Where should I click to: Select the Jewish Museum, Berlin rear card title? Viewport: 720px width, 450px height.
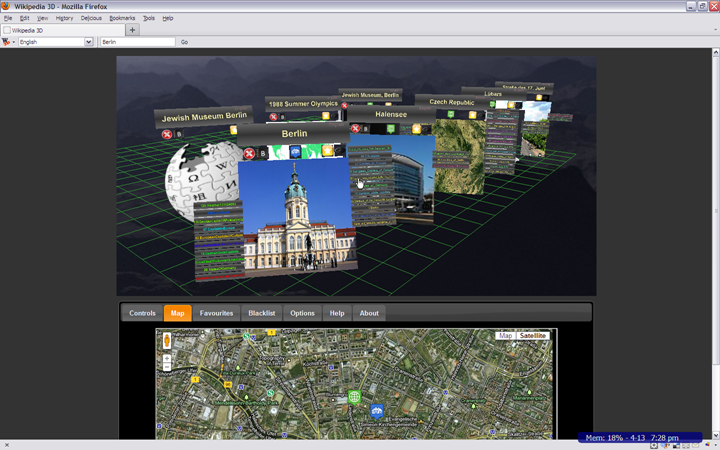click(x=370, y=95)
